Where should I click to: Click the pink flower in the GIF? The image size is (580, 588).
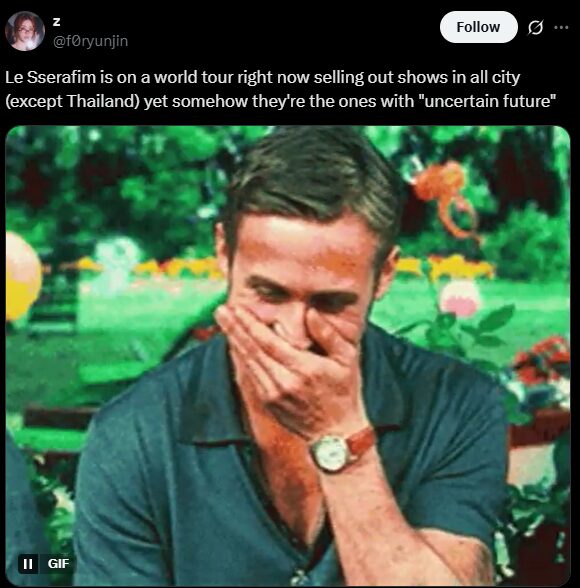pyautogui.click(x=460, y=298)
